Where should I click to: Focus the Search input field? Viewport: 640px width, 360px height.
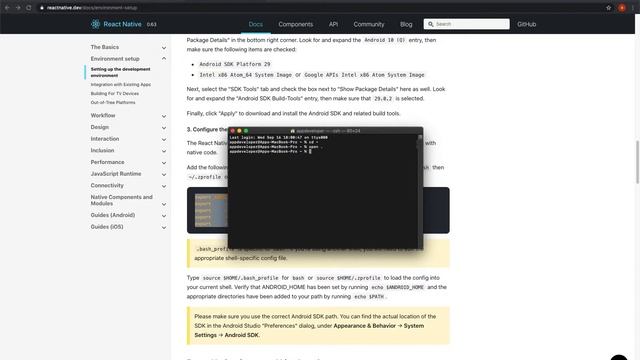(x=467, y=24)
